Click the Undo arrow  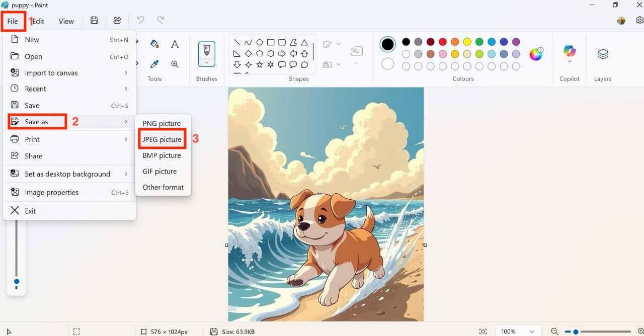pos(140,20)
